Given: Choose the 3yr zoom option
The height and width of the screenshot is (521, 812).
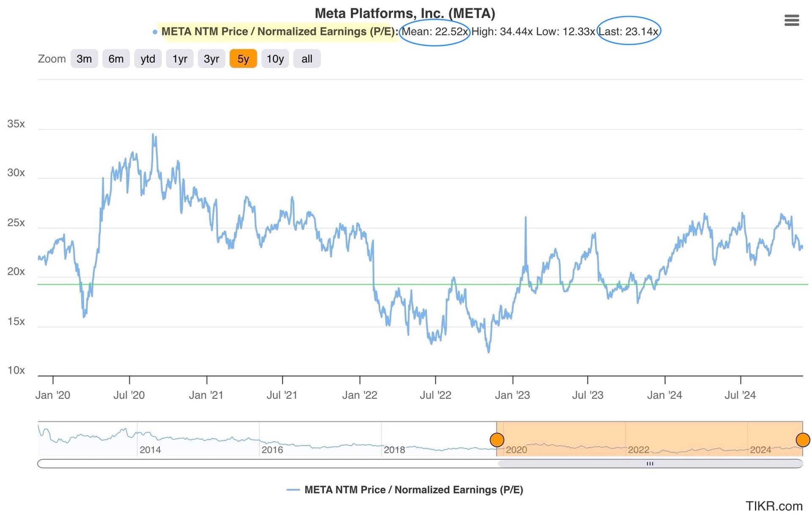Looking at the screenshot, I should tap(211, 59).
